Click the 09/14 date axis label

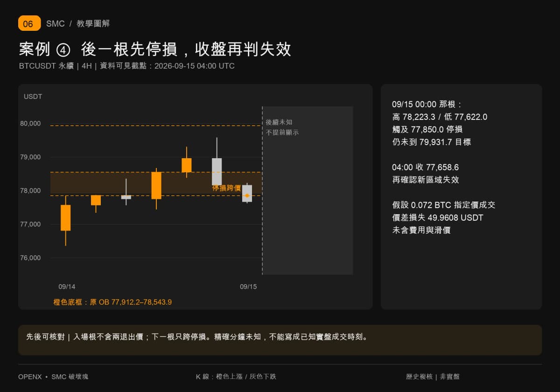67,287
